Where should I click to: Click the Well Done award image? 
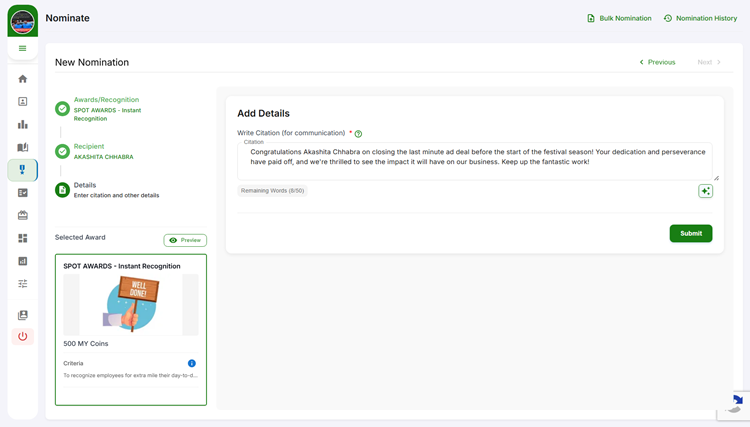pos(131,305)
